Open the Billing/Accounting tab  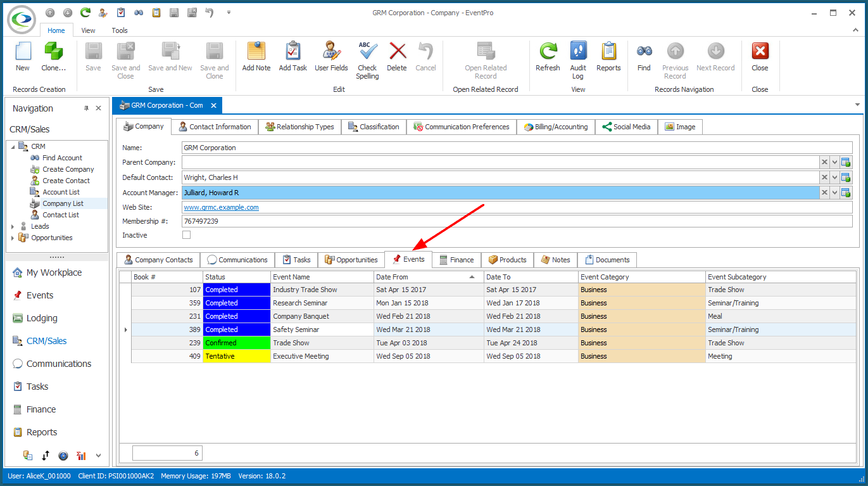point(556,127)
